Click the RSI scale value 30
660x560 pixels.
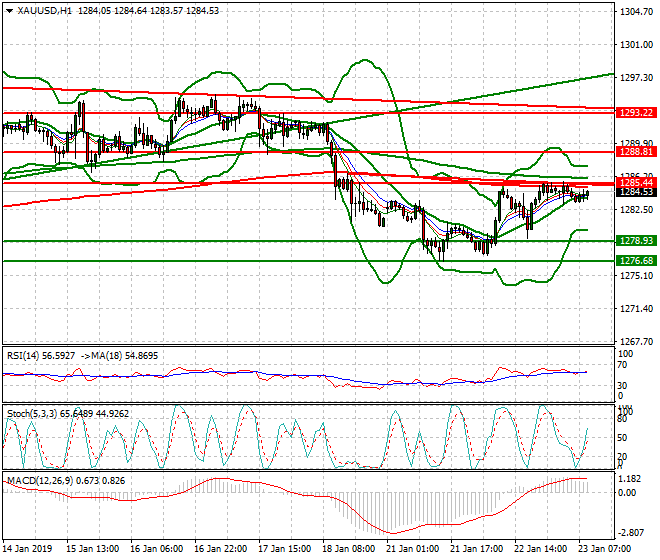click(x=624, y=386)
